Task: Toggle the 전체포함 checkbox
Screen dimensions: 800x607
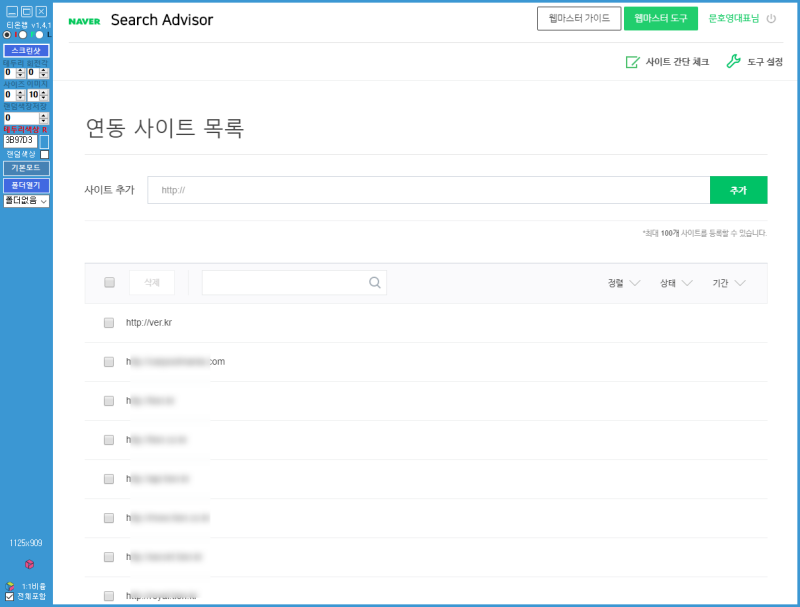Action: [9, 596]
